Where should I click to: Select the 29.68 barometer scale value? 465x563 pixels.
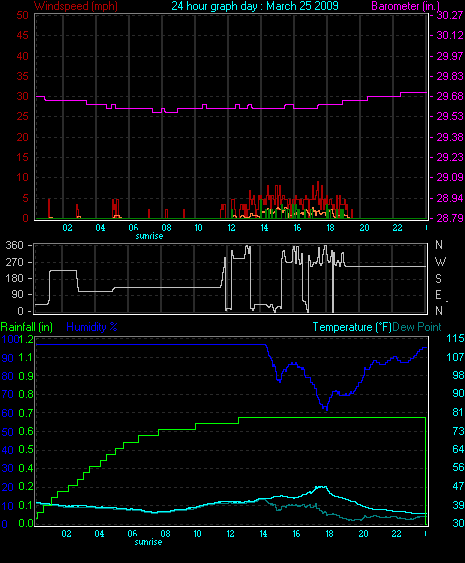[450, 96]
